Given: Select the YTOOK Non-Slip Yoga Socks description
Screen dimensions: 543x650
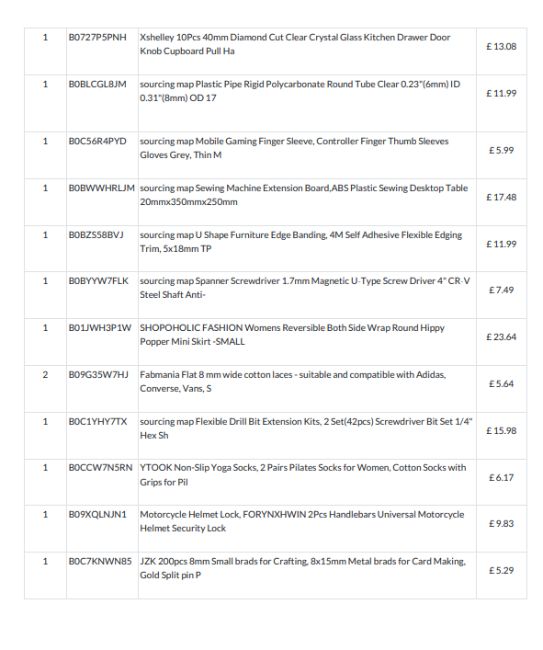Looking at the screenshot, I should 303,475.
